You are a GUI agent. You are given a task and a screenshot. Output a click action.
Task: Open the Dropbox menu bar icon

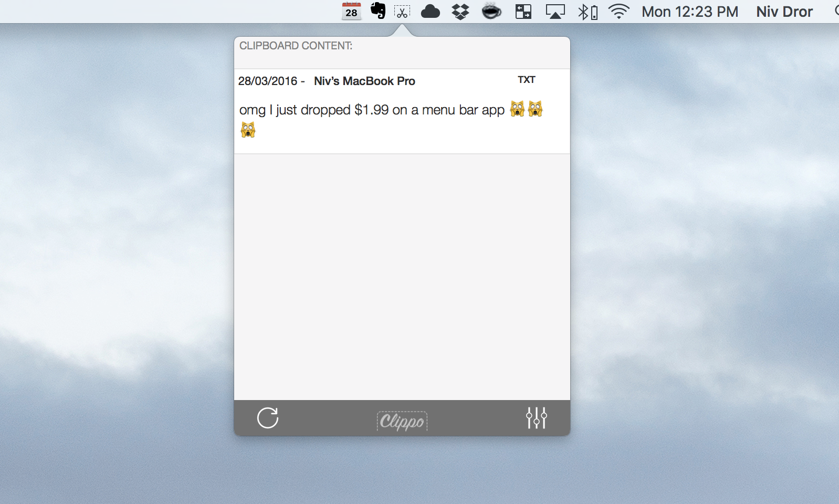pyautogui.click(x=460, y=12)
